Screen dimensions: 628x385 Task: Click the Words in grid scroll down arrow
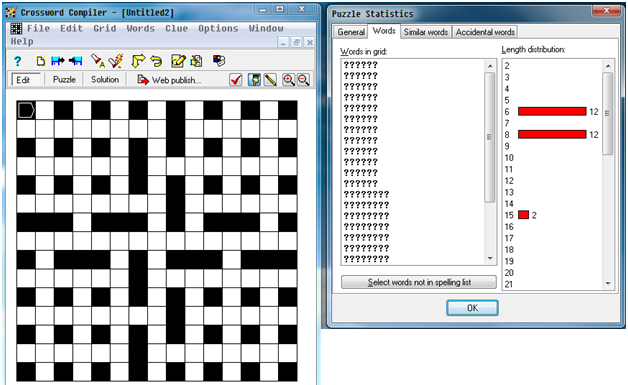[490, 259]
